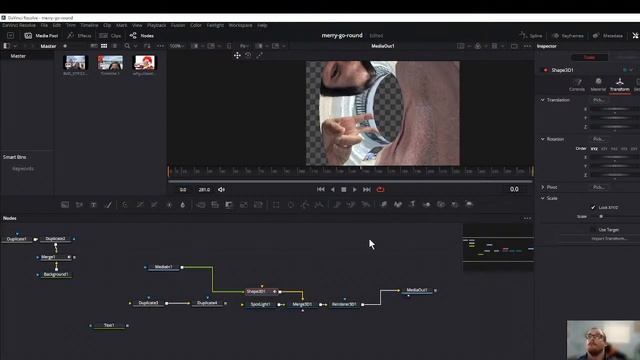Toggle the Keyframes panel

pos(568,36)
